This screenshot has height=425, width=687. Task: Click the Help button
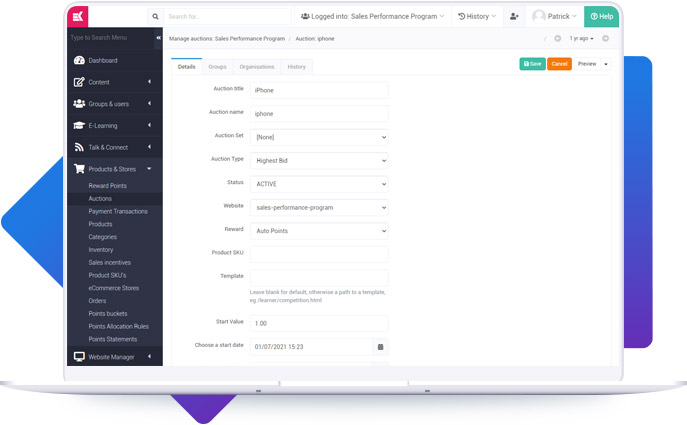(601, 16)
